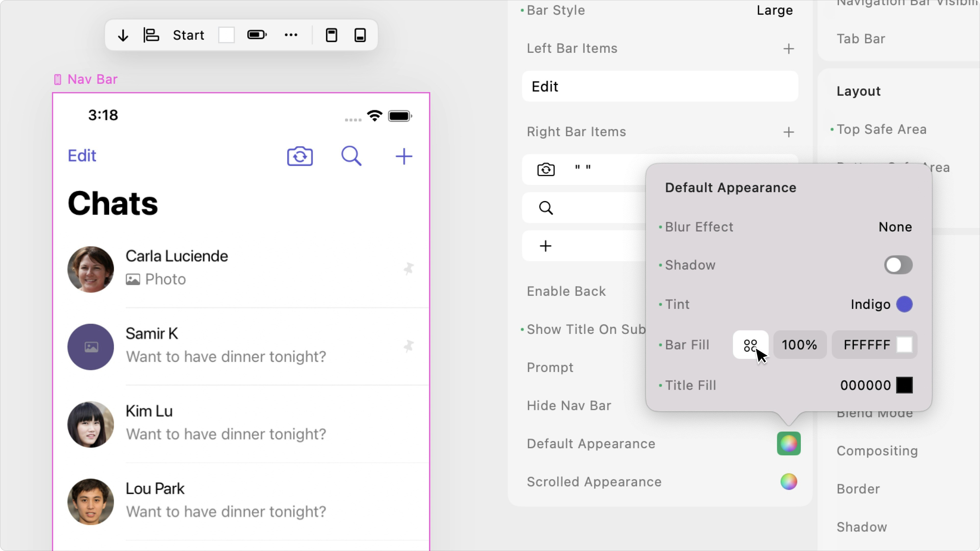The height and width of the screenshot is (551, 980).
Task: Change the Bar Style Large dropdown
Action: point(775,10)
